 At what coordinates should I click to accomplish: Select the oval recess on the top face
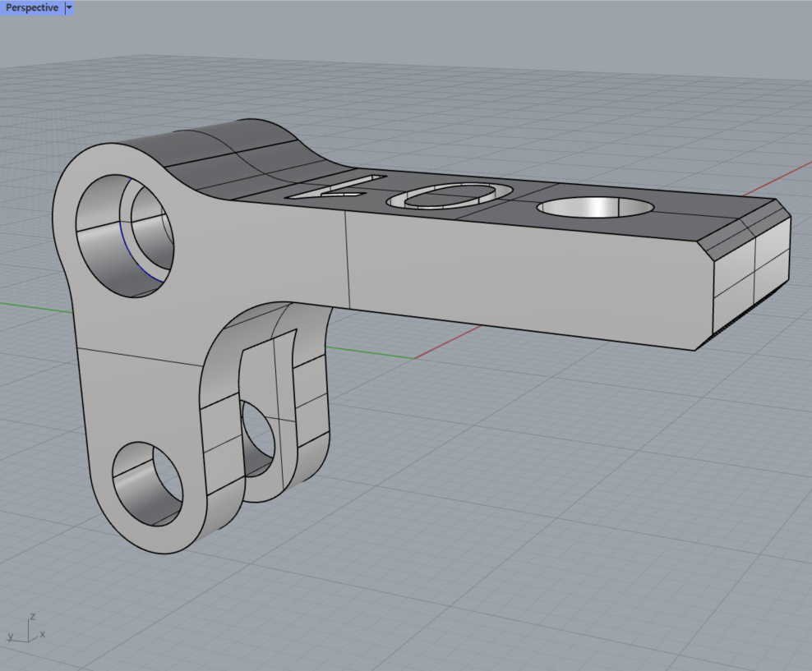[450, 196]
